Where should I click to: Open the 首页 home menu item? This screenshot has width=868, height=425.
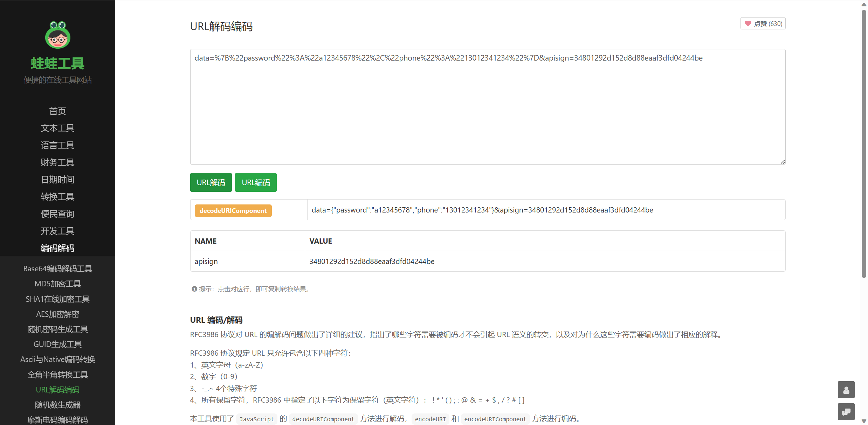[57, 111]
